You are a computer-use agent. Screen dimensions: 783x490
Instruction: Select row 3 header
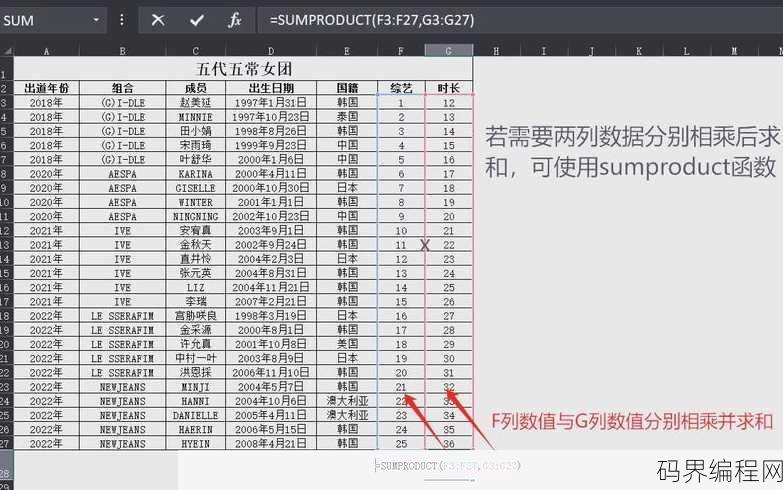[6, 102]
